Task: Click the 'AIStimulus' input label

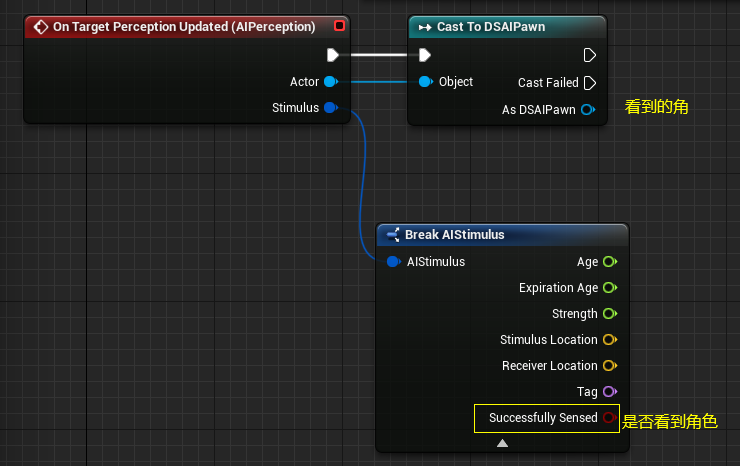Action: 436,262
